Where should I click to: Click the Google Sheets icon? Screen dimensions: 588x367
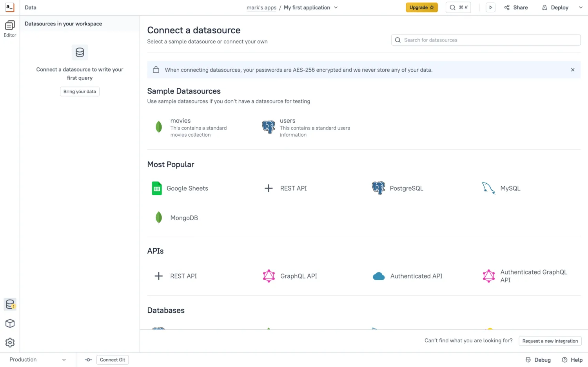(x=157, y=188)
